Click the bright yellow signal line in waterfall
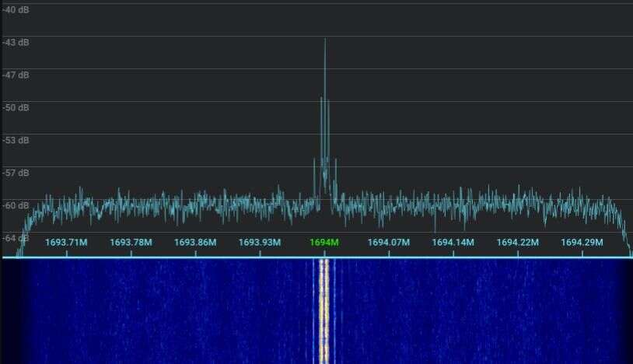 (x=324, y=311)
